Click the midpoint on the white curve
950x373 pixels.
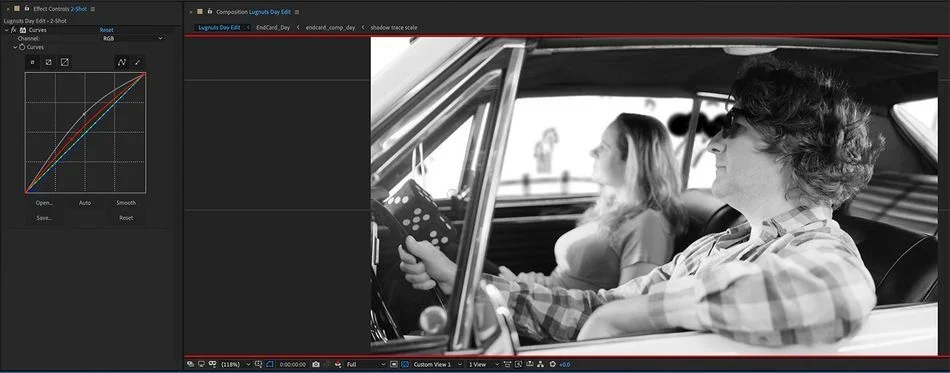[84, 114]
